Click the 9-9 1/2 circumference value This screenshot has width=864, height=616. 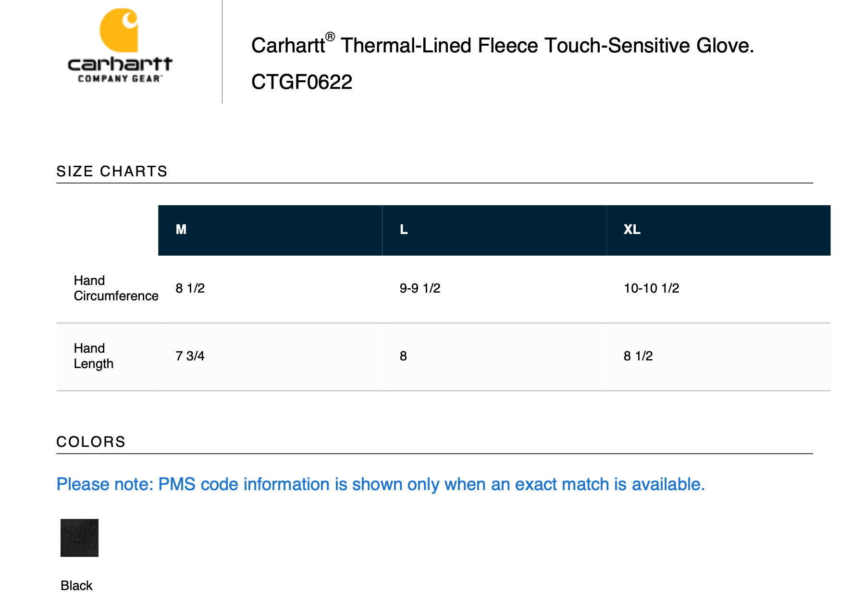pyautogui.click(x=420, y=288)
